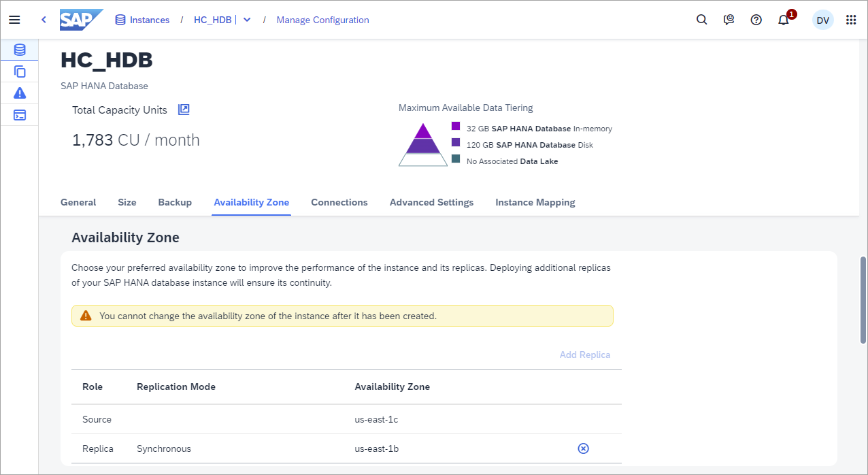
Task: Click the Disk legend color swatch
Action: (456, 143)
